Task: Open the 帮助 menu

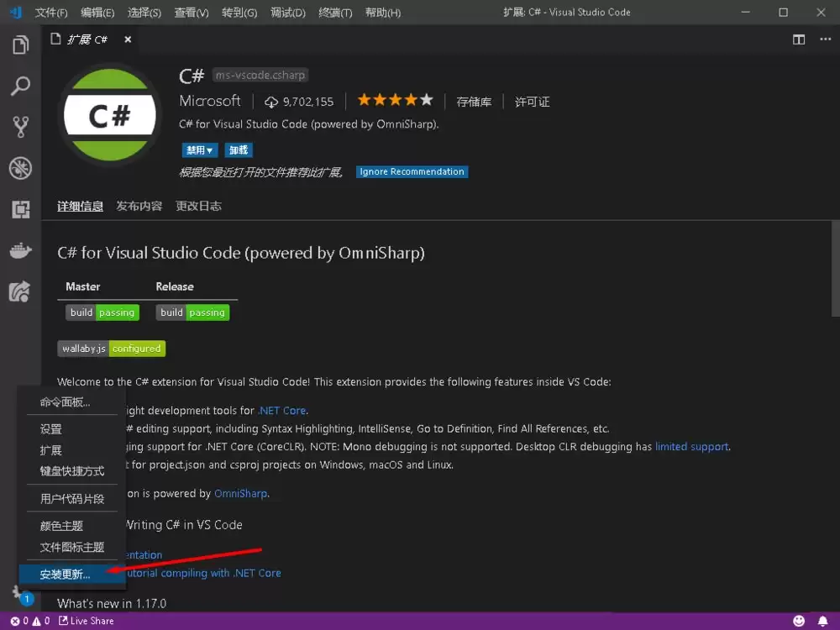Action: pos(382,12)
